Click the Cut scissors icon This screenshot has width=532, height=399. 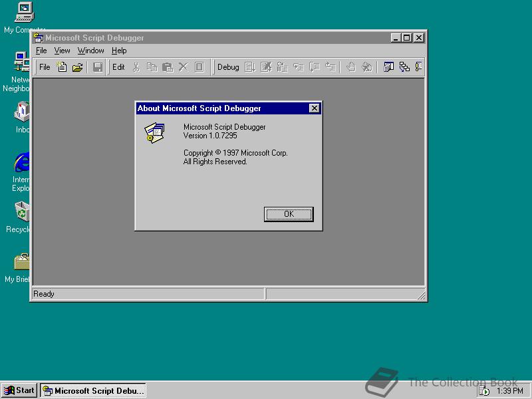[x=136, y=67]
